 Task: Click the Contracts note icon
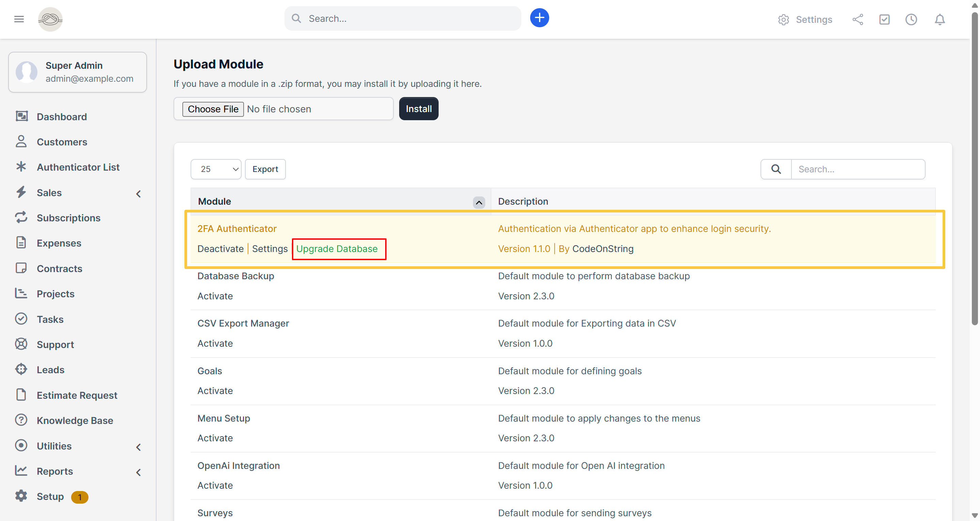coord(21,268)
